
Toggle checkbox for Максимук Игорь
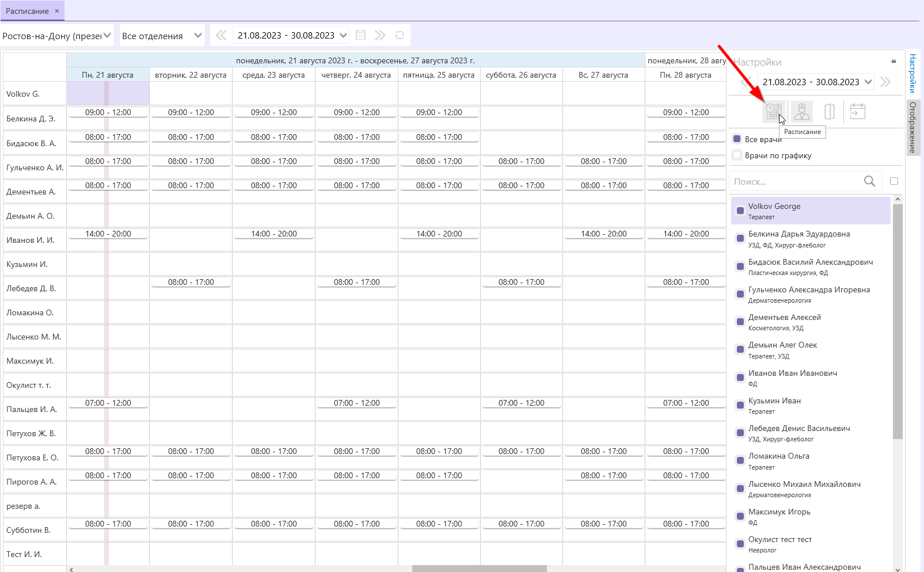pos(740,516)
